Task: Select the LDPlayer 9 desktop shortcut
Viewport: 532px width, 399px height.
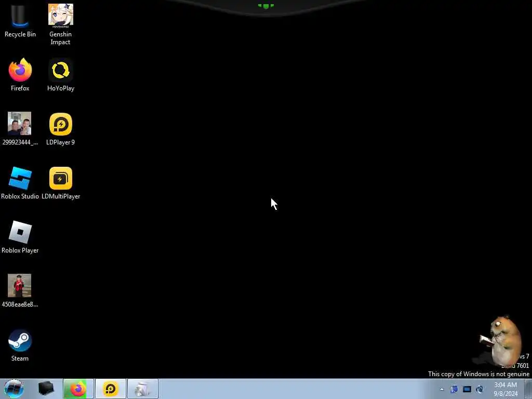Action: [x=60, y=129]
